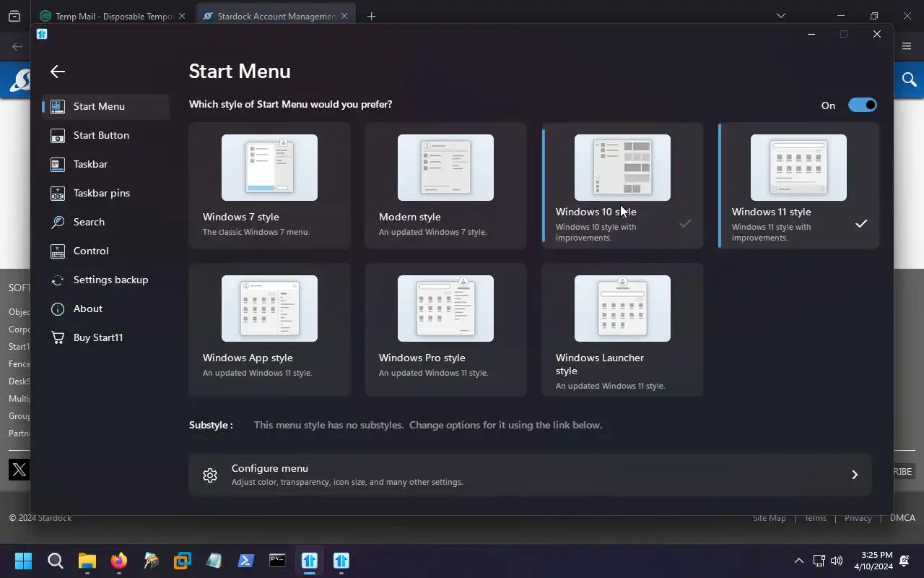Click the Taskbar pins sidebar icon
Screen dimensions: 924x578
click(58, 193)
